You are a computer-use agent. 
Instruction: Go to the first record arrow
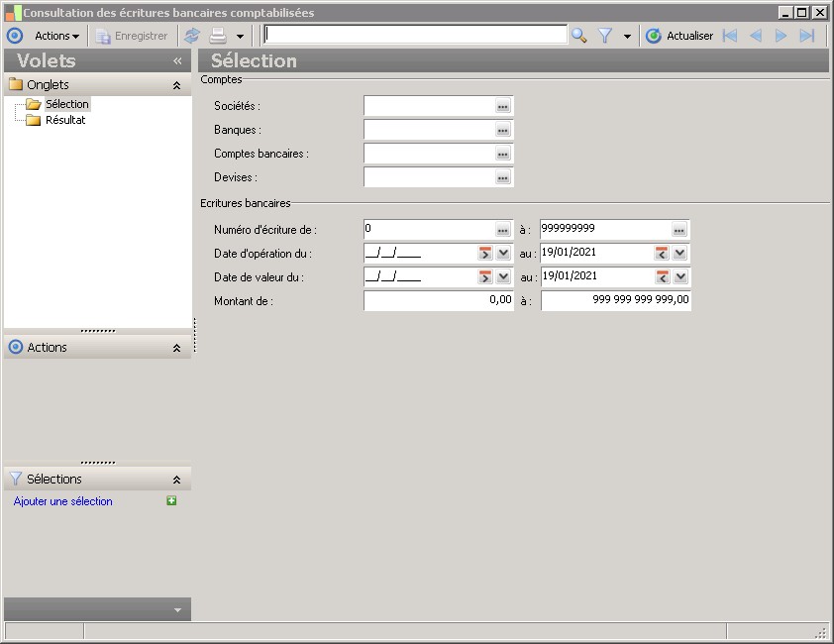pyautogui.click(x=730, y=36)
